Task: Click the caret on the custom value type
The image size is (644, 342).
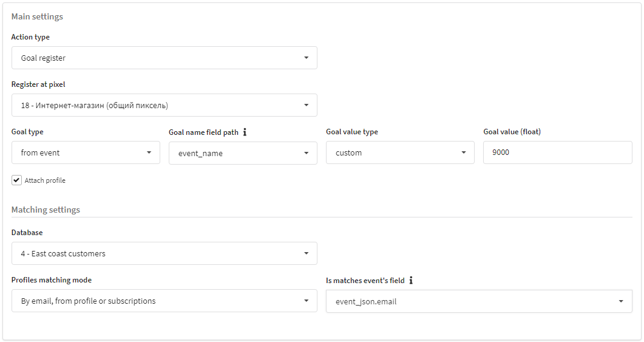Action: [x=463, y=152]
